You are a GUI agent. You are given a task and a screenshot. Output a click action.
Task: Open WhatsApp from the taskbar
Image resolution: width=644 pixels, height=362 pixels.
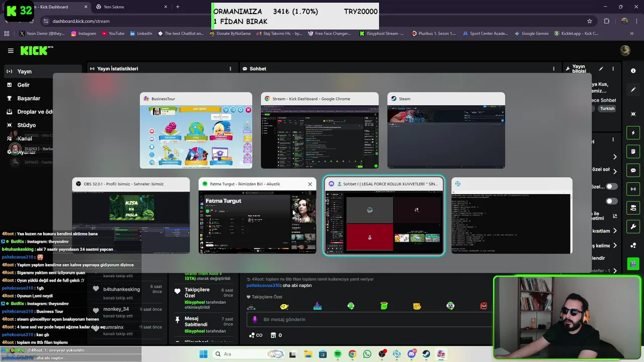coord(367,354)
